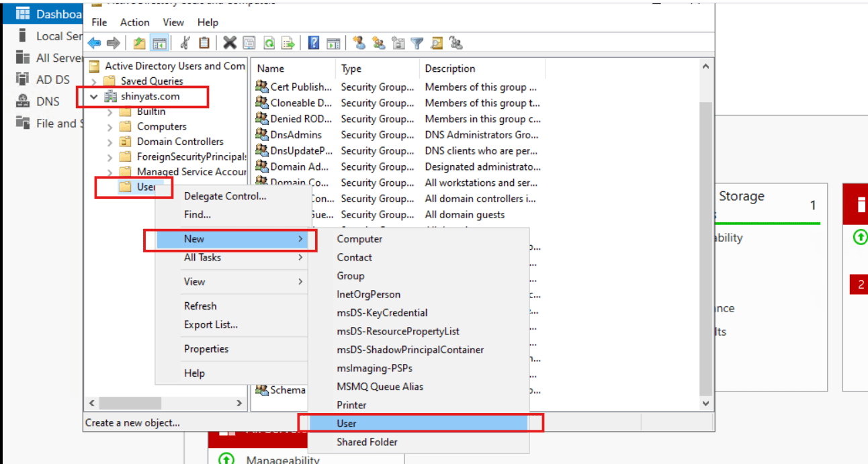Click the Export List toolbar icon
The height and width of the screenshot is (464, 868).
[288, 43]
